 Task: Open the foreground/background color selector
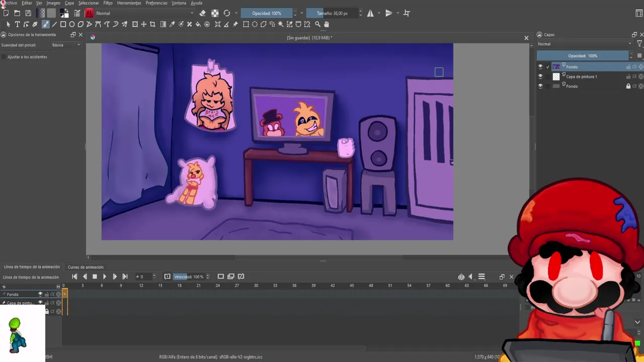click(64, 13)
